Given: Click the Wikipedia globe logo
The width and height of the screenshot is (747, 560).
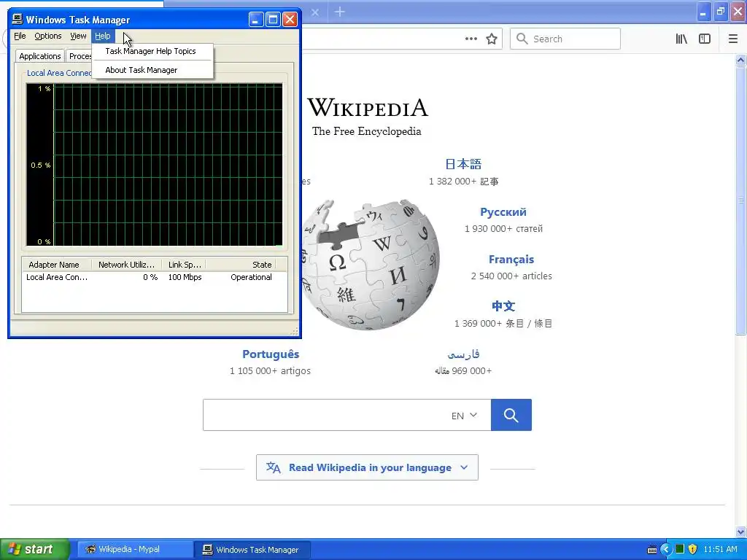Looking at the screenshot, I should pyautogui.click(x=369, y=264).
